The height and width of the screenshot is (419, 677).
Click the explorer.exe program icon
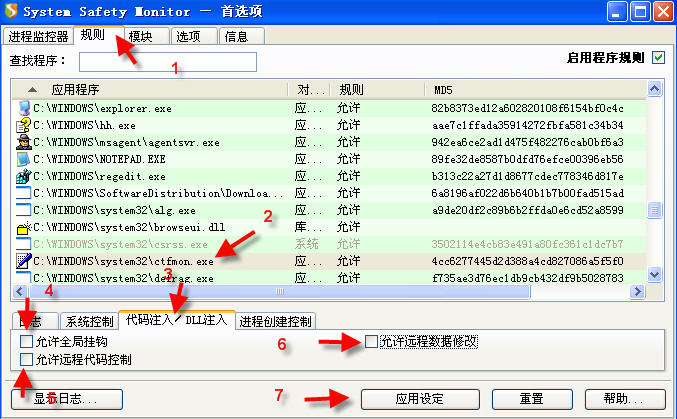(x=24, y=108)
